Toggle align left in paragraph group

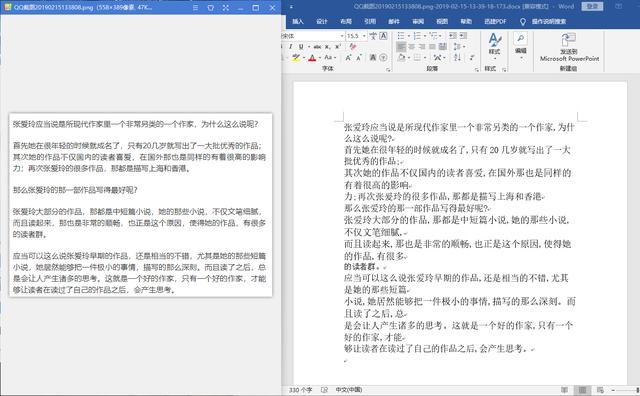[x=401, y=47]
